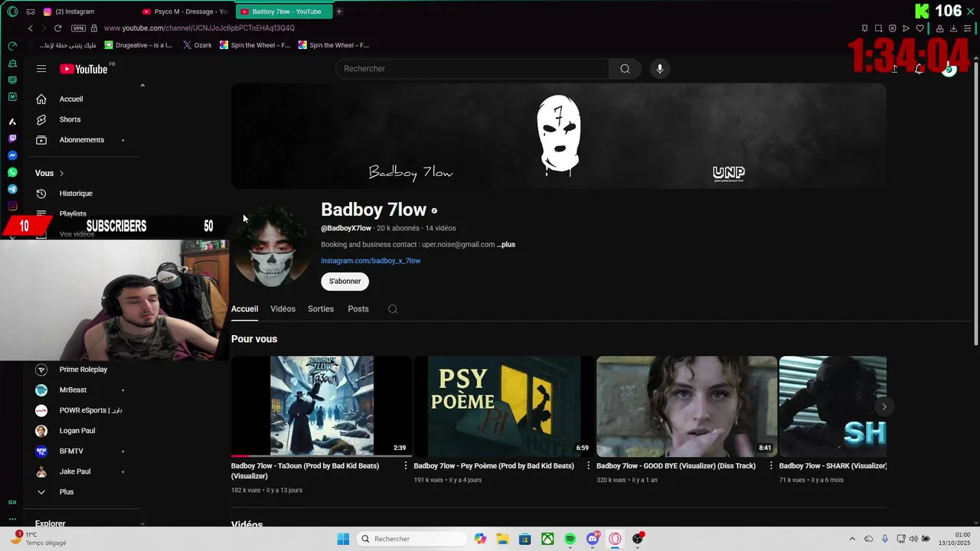Screen dimensions: 980x551
Task: Toggle the VPN badge in the address bar
Action: 78,28
